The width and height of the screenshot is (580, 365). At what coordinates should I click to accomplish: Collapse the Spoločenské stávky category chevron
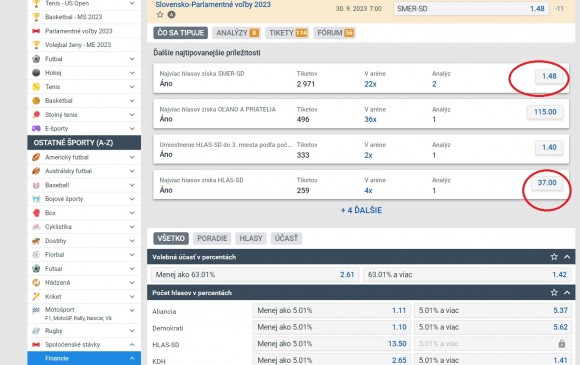(132, 345)
